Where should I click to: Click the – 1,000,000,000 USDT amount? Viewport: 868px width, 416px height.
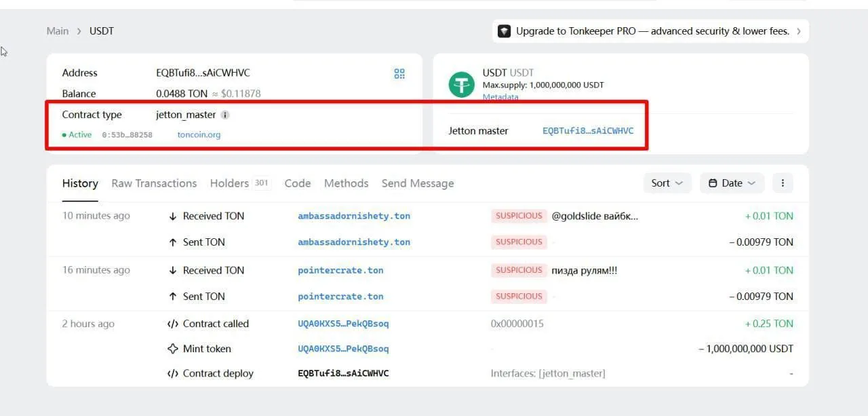tap(746, 349)
